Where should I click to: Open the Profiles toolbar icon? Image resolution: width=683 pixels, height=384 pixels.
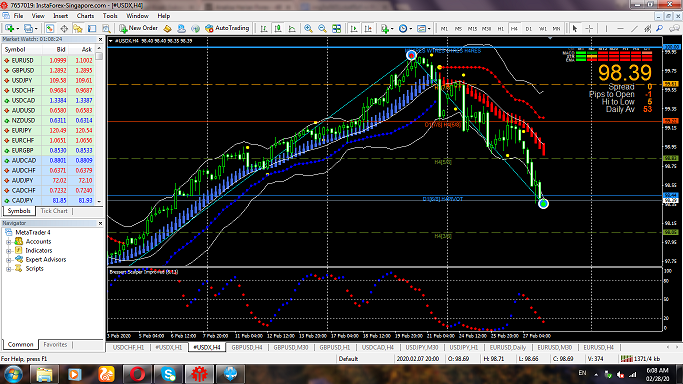(28, 28)
